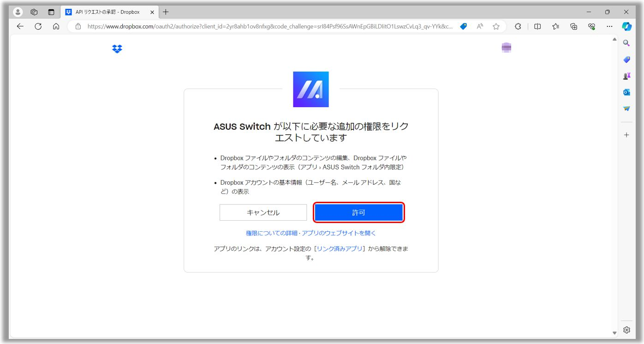Open Browser essentials heart icon
The width and height of the screenshot is (644, 344).
coord(592,26)
